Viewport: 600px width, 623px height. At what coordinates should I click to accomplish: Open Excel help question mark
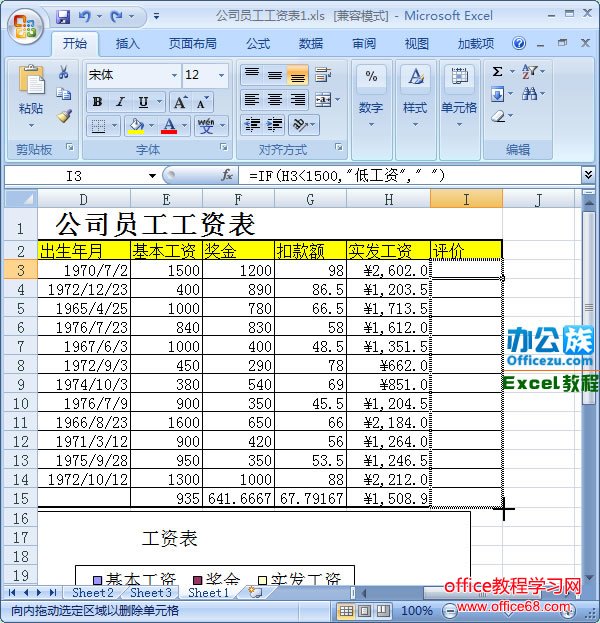(519, 43)
